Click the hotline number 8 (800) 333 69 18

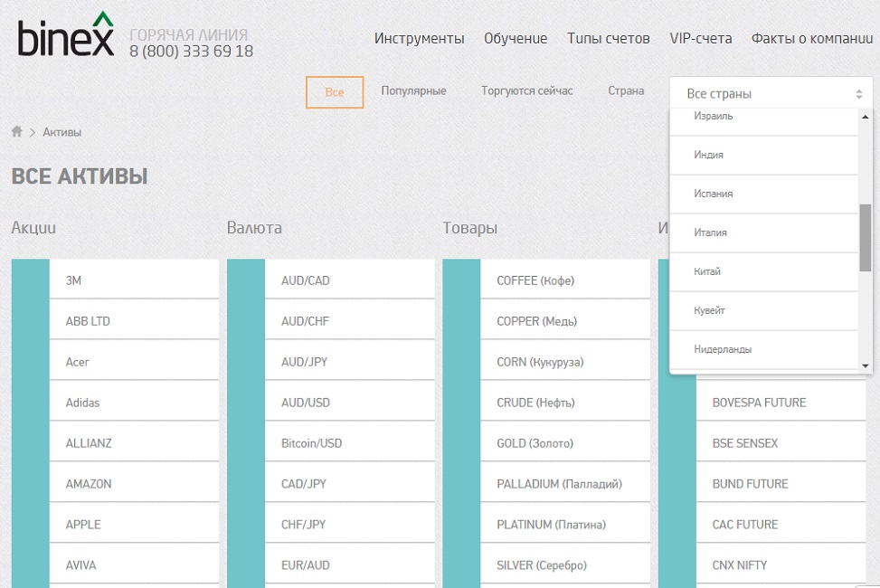192,51
